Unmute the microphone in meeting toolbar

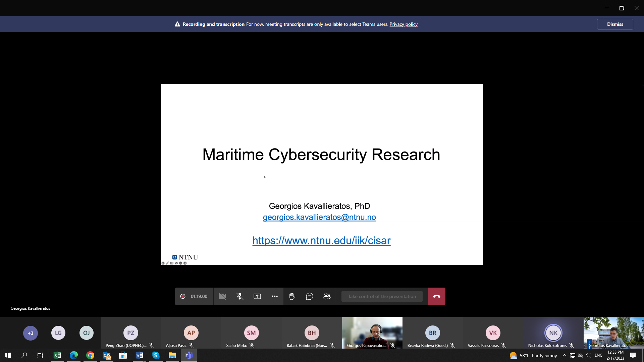click(239, 296)
